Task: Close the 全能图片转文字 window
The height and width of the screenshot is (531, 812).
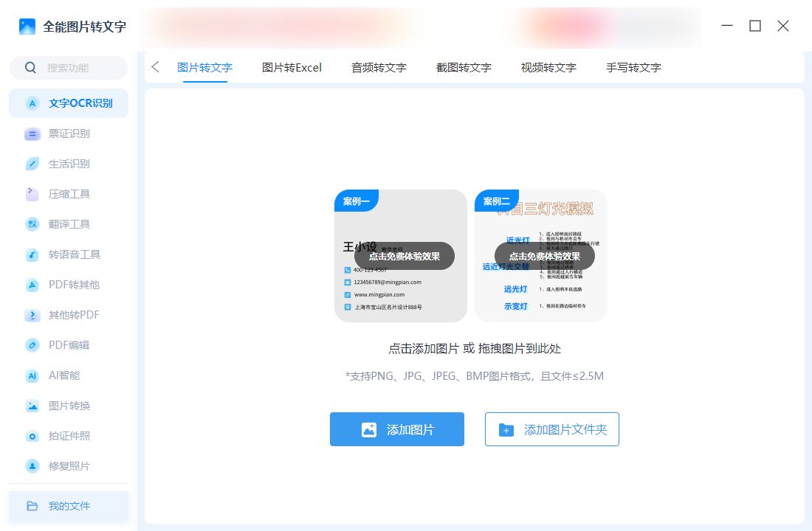Action: tap(783, 26)
